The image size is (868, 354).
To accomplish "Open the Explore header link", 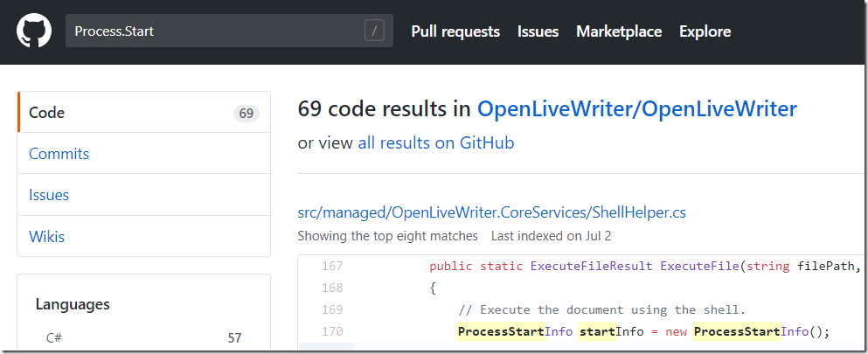I will (705, 31).
